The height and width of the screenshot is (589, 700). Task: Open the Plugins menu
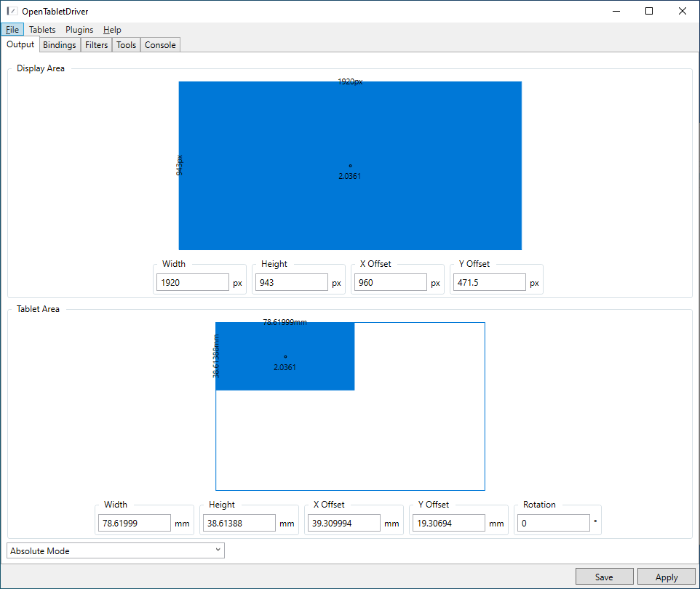pos(79,29)
